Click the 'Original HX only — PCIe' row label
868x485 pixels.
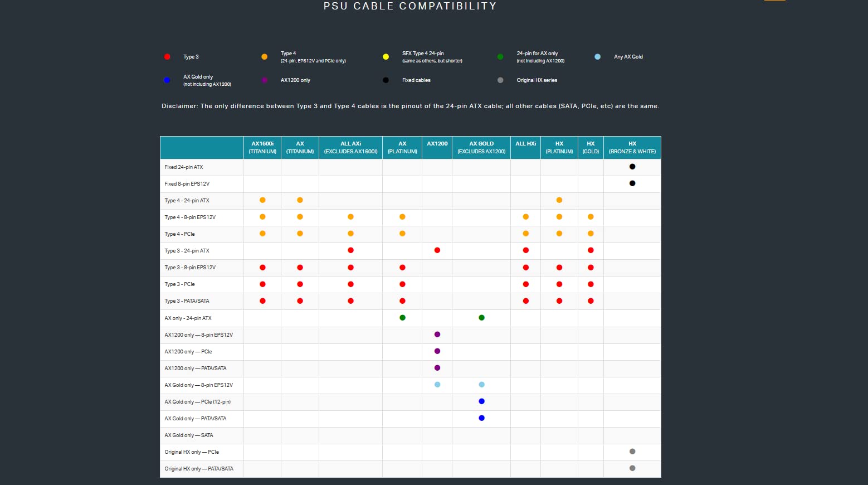pos(192,452)
